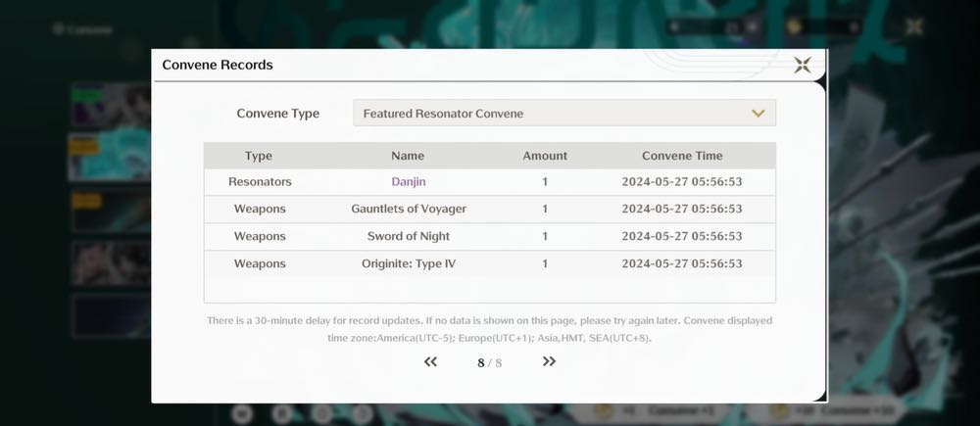Click Gauntlets of Voyager amount cell
The height and width of the screenshot is (426, 980).
click(545, 209)
